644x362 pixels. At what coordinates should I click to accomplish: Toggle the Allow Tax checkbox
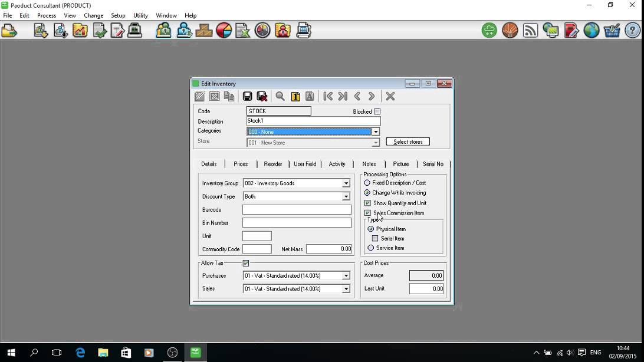[x=245, y=263]
